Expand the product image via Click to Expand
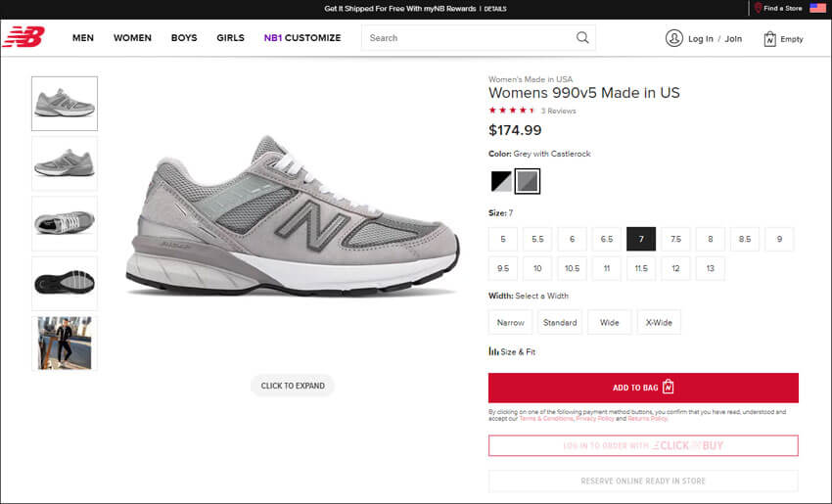This screenshot has height=504, width=832. coord(293,386)
